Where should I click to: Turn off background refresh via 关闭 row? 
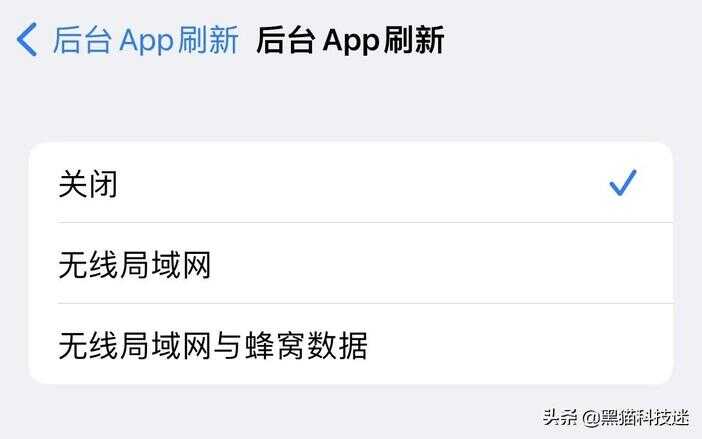(351, 182)
